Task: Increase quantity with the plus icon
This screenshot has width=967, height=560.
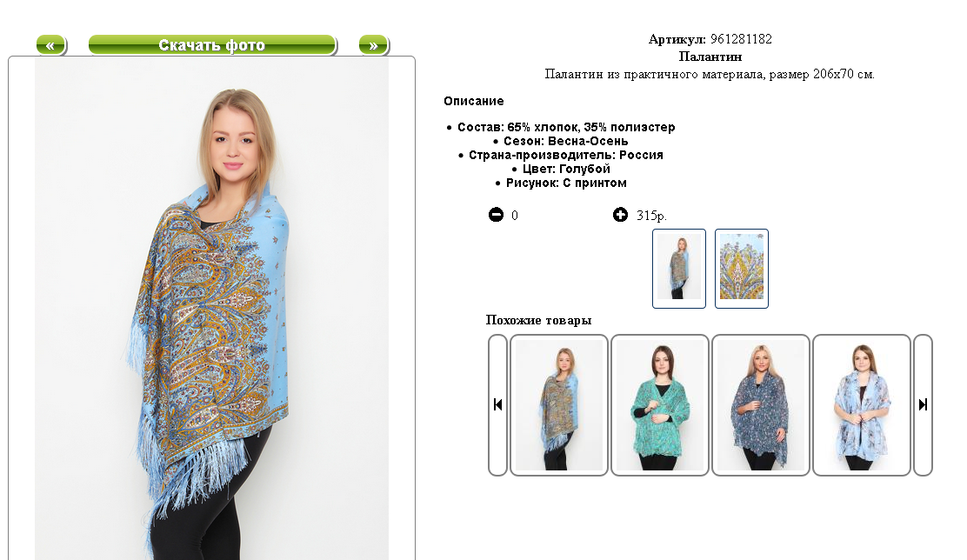Action: 620,215
